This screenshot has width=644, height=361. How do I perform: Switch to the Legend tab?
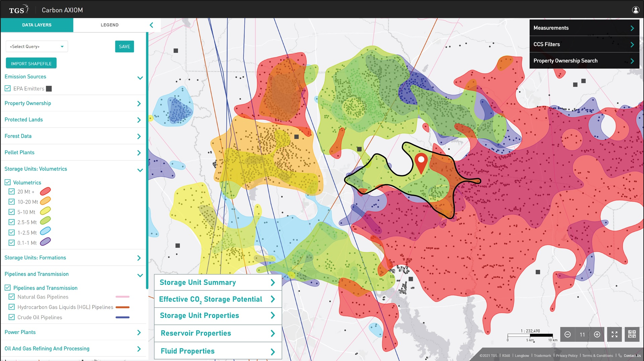tap(110, 25)
